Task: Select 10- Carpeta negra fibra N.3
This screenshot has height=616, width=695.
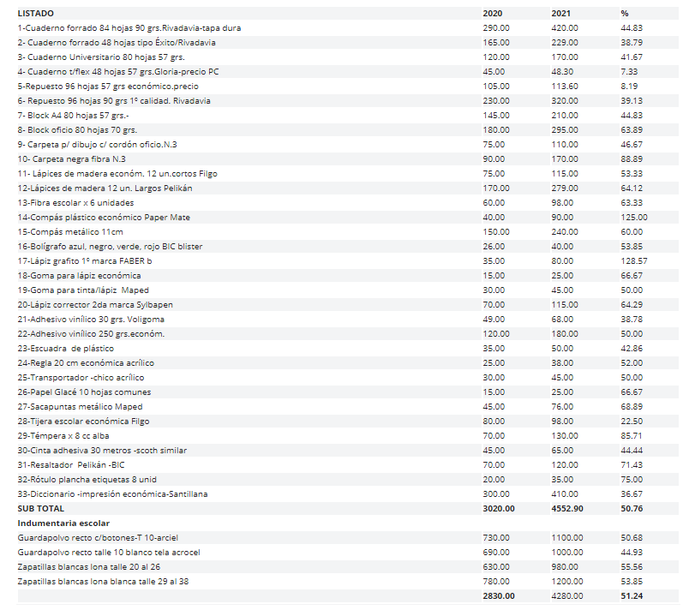Action: (x=348, y=159)
